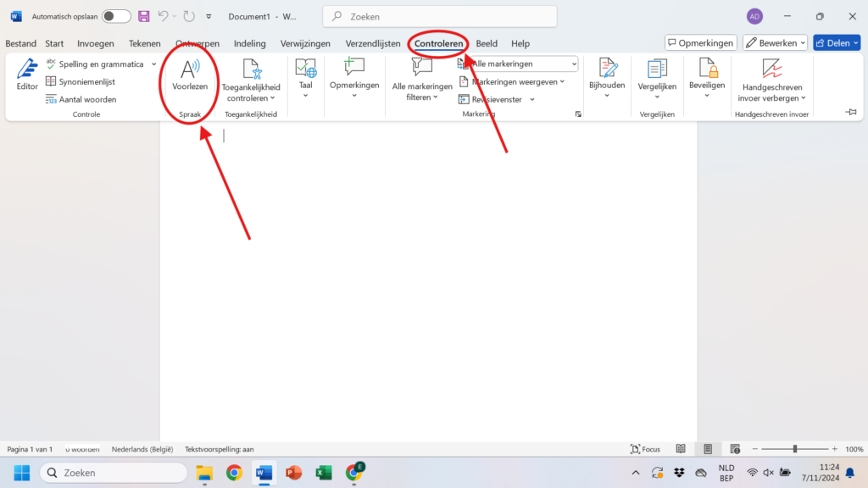Click the Delen share button
868x488 pixels.
coord(836,43)
